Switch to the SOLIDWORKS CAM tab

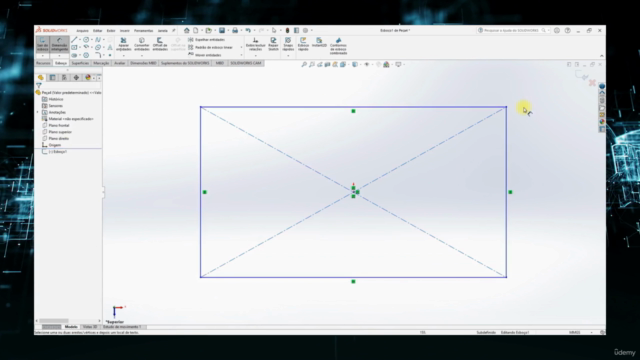[246, 63]
